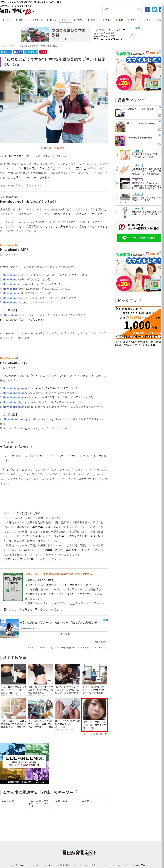Open recommended article もう少しゆっくり話してください

pyautogui.click(x=40, y=713)
